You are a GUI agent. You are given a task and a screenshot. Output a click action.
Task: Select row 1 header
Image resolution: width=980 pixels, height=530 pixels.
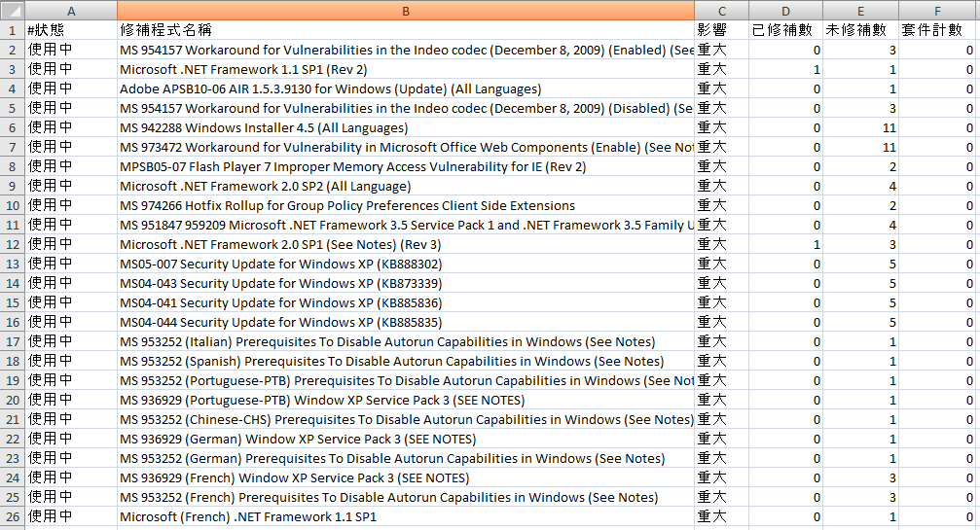coord(12,30)
